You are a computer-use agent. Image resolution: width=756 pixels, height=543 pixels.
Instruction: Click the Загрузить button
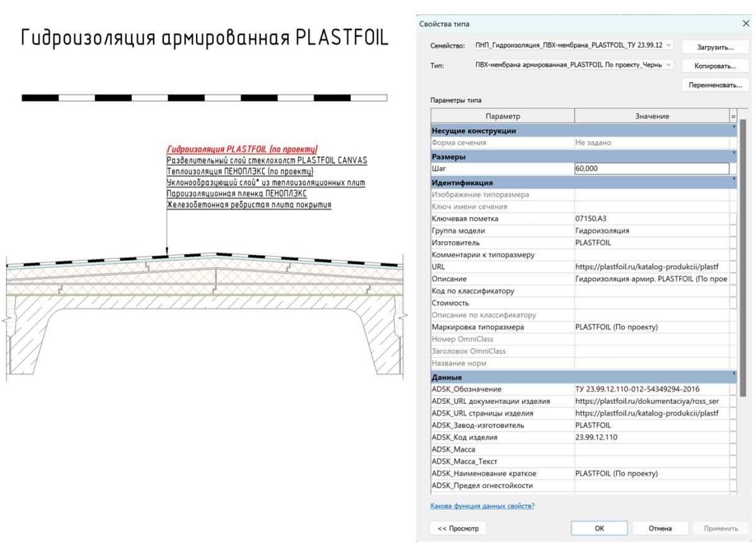[715, 47]
